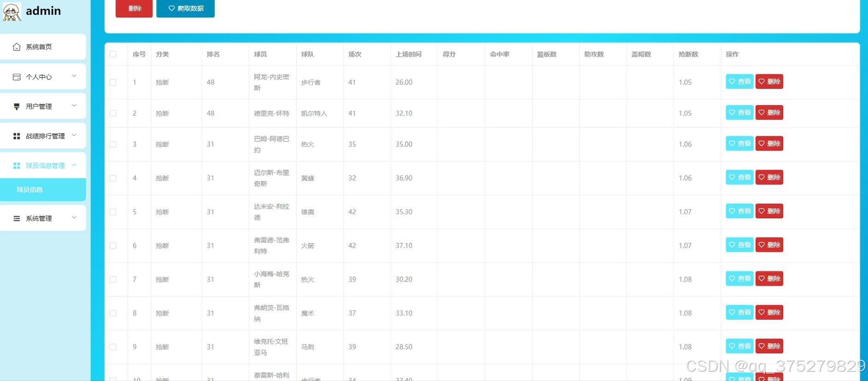
Task: Click 查看 for 小海梅-哈克斯 row
Action: pos(739,278)
